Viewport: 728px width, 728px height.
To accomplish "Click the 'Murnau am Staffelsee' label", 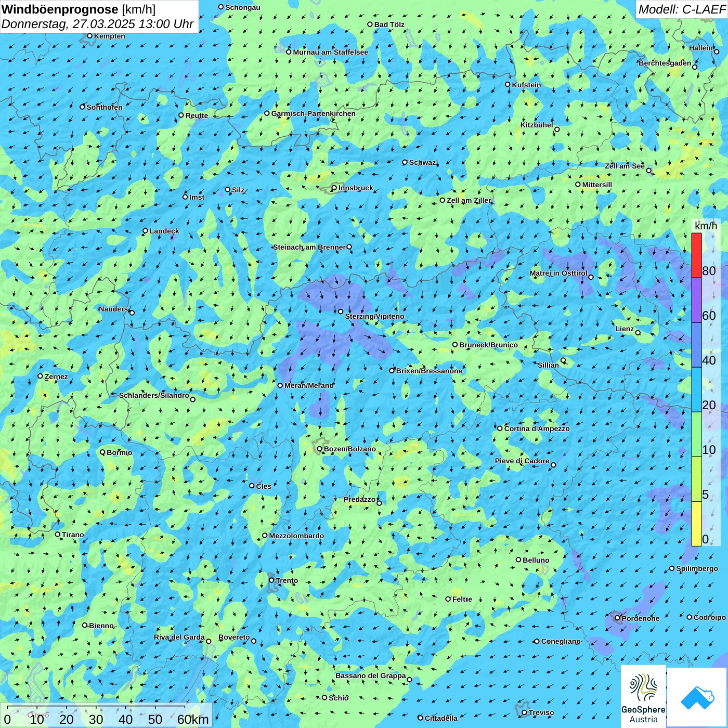I will coord(330,52).
